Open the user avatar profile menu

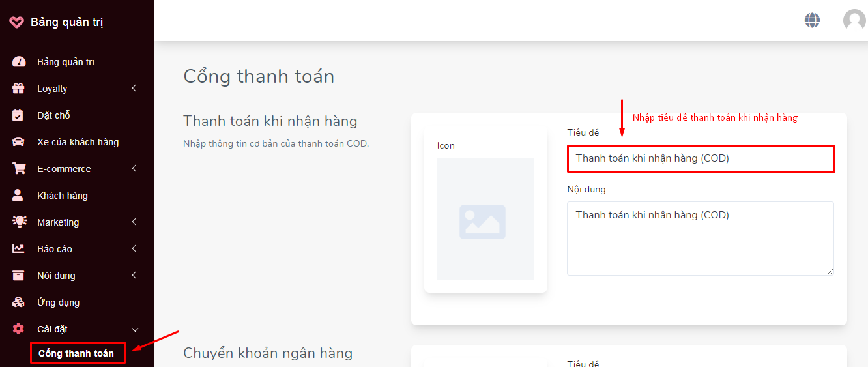click(854, 20)
